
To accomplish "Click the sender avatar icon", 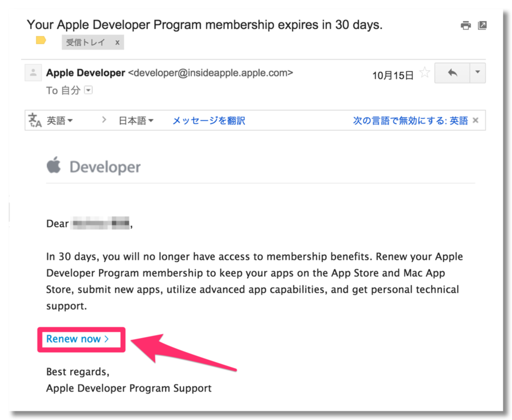I will 33,72.
